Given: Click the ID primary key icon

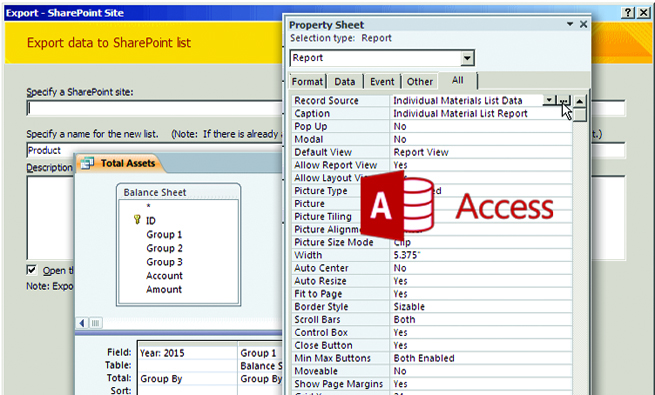Looking at the screenshot, I should pos(137,220).
